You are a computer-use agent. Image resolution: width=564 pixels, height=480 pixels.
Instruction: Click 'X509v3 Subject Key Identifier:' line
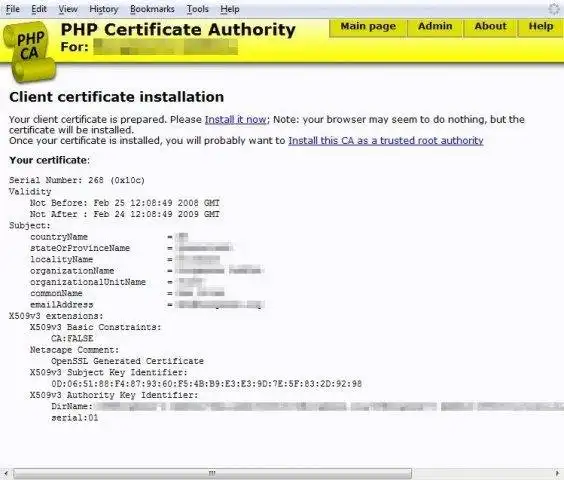[109, 372]
